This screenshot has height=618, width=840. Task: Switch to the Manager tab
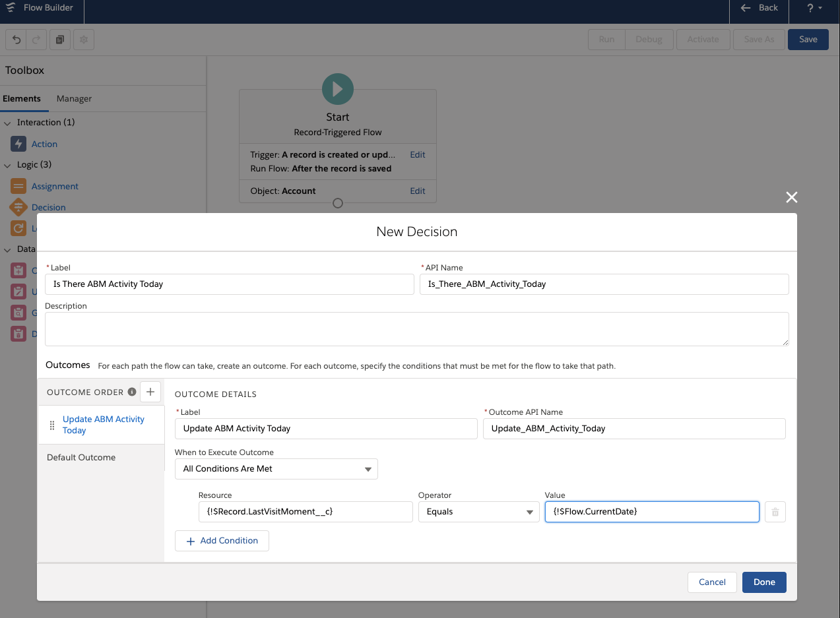[74, 99]
